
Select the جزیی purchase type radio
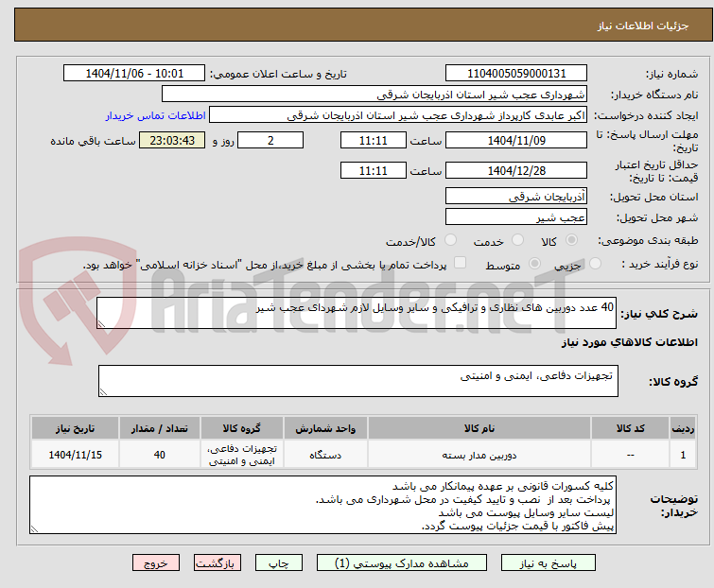[x=595, y=264]
